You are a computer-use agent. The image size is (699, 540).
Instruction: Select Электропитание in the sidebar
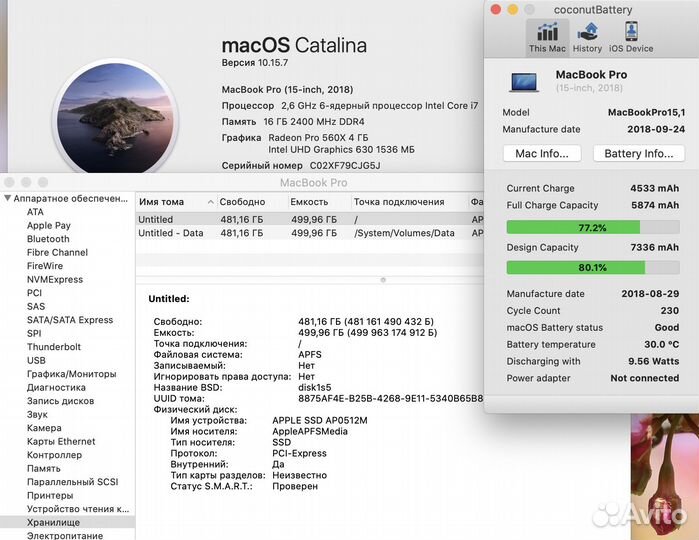pos(65,536)
